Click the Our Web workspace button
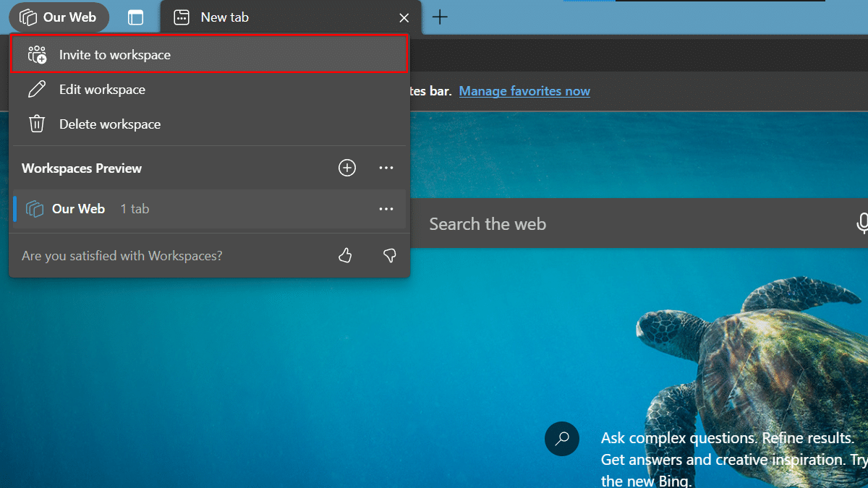868x488 pixels. coord(59,17)
